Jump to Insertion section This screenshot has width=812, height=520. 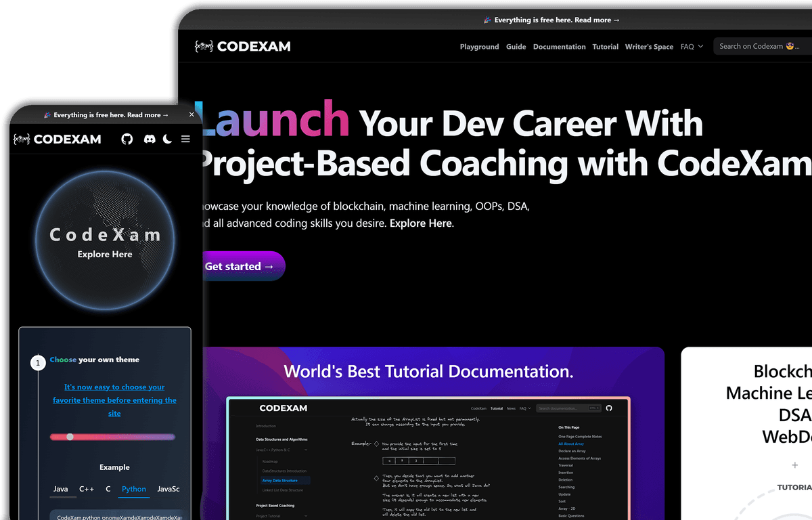click(566, 473)
